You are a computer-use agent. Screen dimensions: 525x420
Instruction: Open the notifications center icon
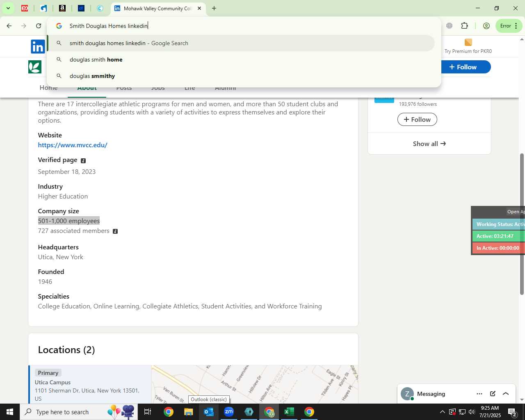pyautogui.click(x=513, y=412)
